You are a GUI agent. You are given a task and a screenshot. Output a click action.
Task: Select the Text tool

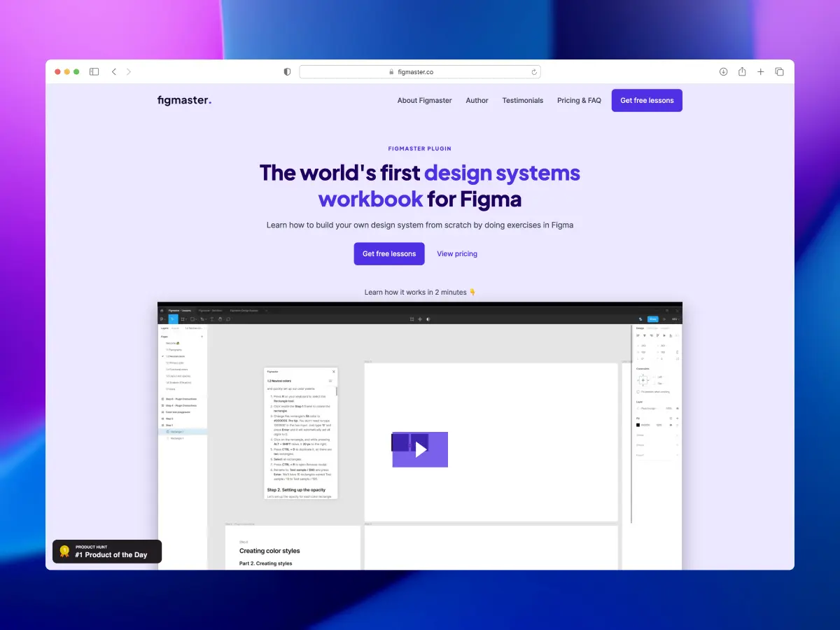pyautogui.click(x=211, y=318)
